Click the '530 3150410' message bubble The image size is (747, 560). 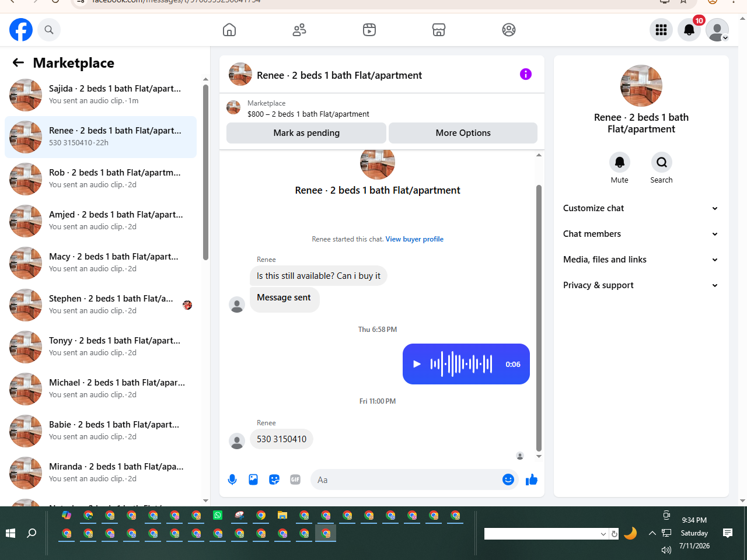[x=281, y=439]
